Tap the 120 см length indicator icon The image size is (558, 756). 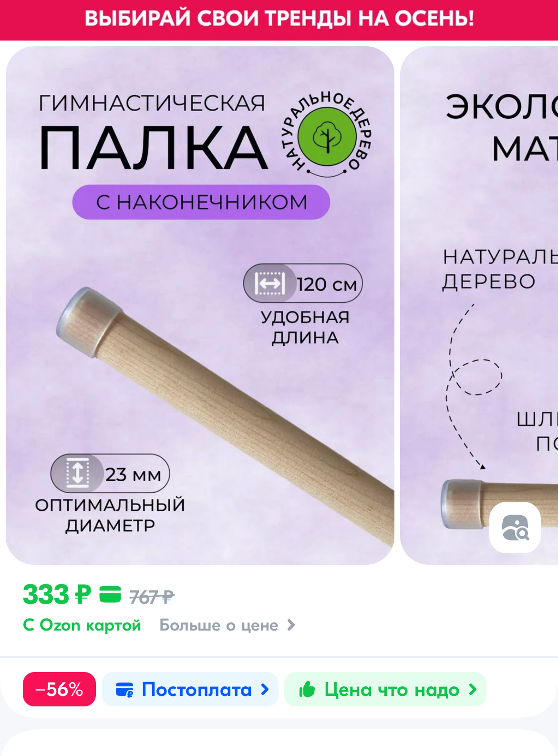pyautogui.click(x=270, y=283)
